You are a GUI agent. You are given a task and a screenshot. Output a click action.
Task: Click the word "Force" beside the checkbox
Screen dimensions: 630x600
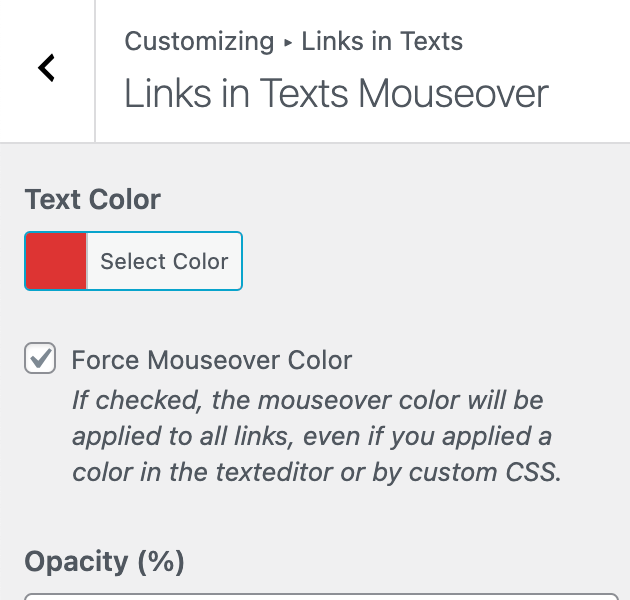[106, 360]
